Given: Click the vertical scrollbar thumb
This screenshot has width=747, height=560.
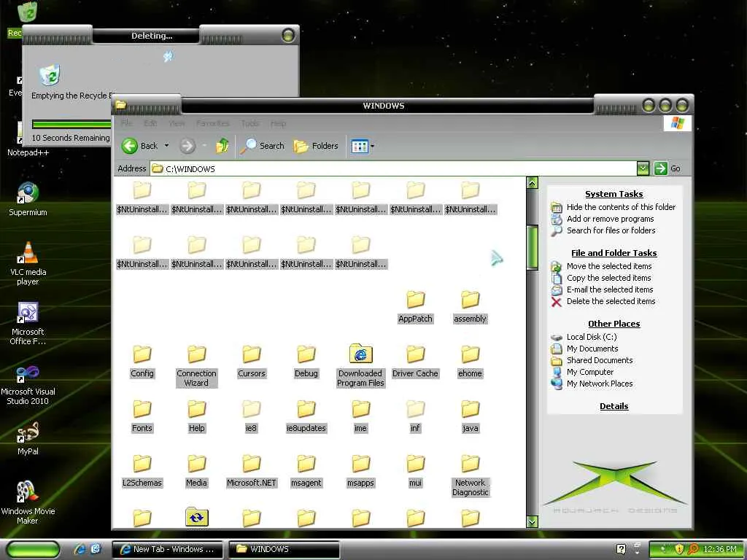Looking at the screenshot, I should [532, 248].
